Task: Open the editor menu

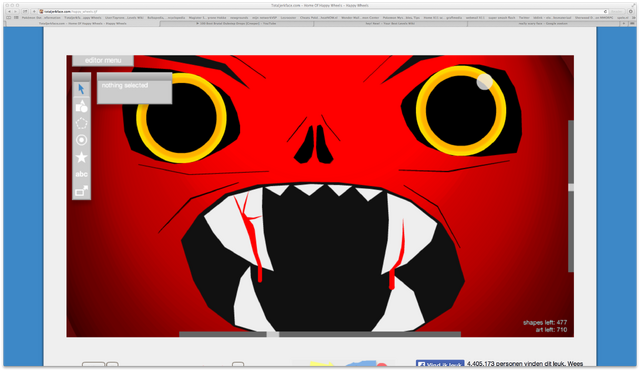Action: tap(103, 60)
